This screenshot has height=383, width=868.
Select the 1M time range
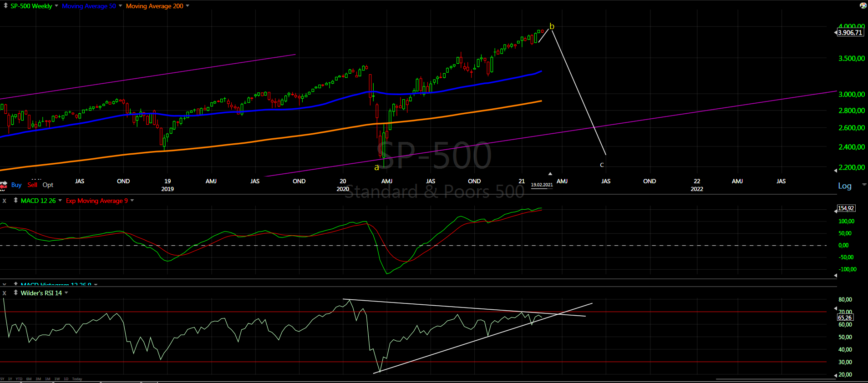click(48, 379)
